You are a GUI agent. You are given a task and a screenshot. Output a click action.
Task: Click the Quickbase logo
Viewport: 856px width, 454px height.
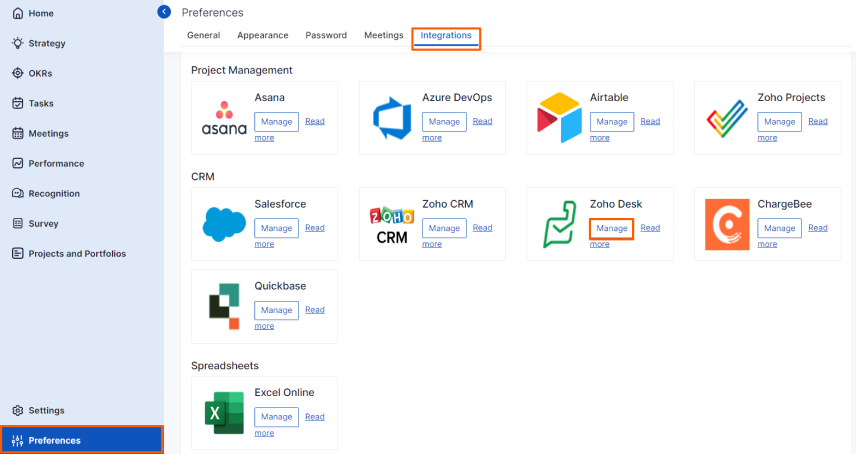(224, 306)
